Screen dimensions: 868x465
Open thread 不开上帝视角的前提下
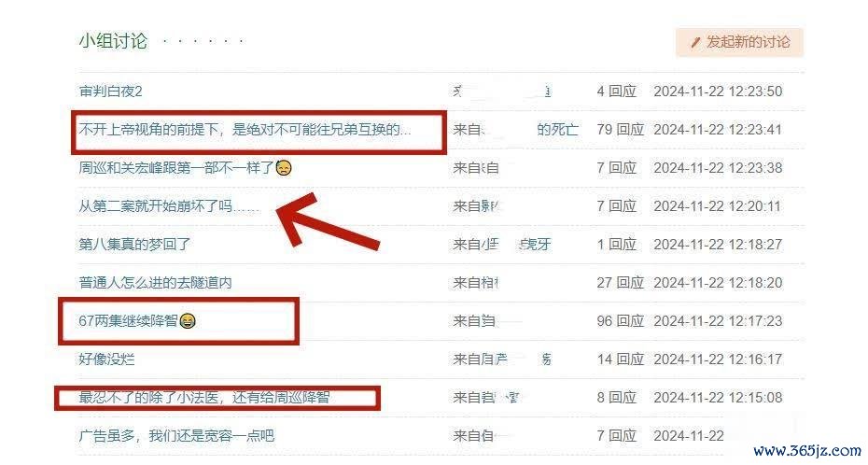pyautogui.click(x=245, y=130)
